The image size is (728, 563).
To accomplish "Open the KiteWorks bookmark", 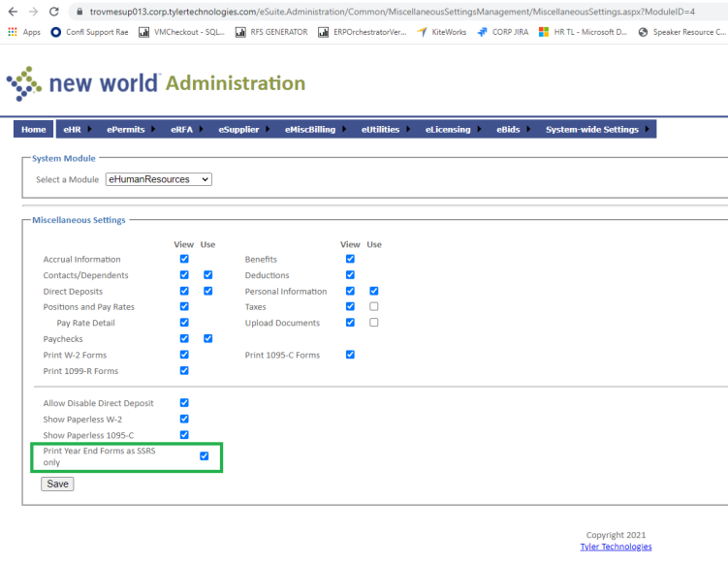I will [445, 31].
